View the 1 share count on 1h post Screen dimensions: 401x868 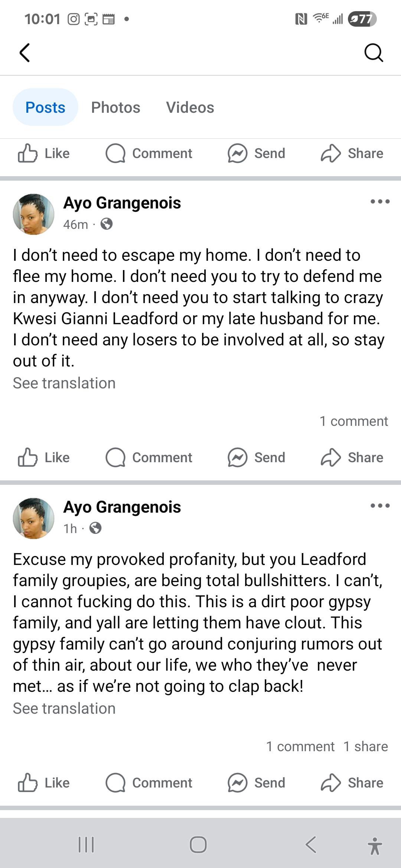click(x=365, y=746)
